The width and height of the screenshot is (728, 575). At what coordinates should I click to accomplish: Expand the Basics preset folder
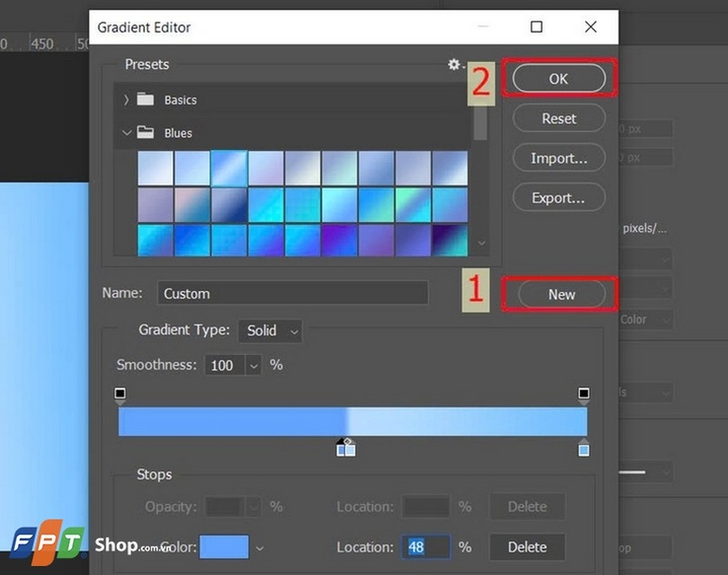[126, 100]
